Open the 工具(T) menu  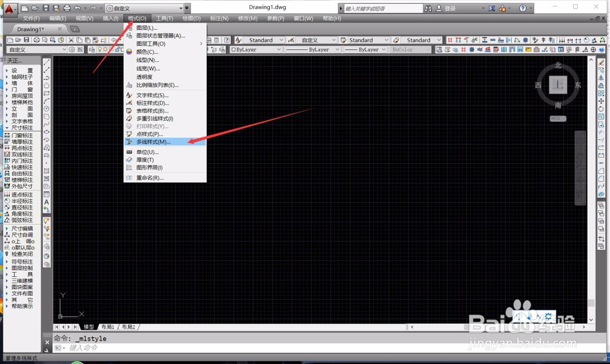(164, 18)
